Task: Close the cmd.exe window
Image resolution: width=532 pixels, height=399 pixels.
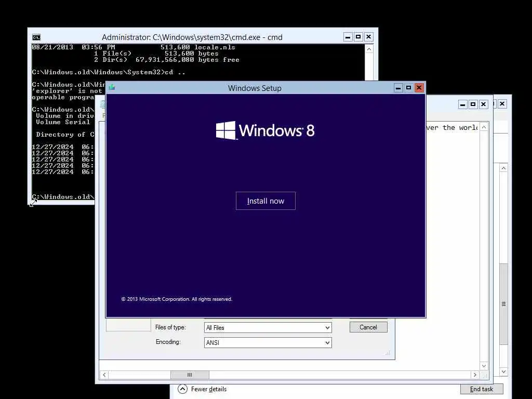Action: [x=369, y=37]
